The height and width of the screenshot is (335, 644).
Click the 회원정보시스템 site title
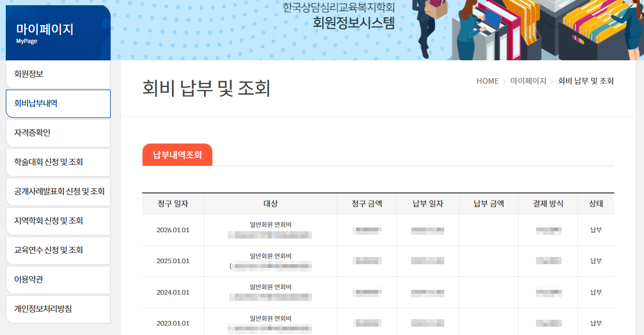(x=353, y=23)
